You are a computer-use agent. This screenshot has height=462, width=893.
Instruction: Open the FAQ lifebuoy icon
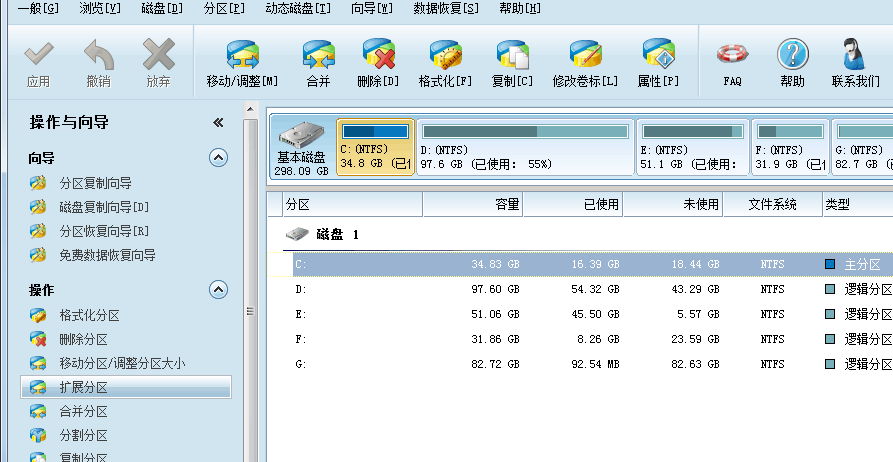tap(732, 55)
